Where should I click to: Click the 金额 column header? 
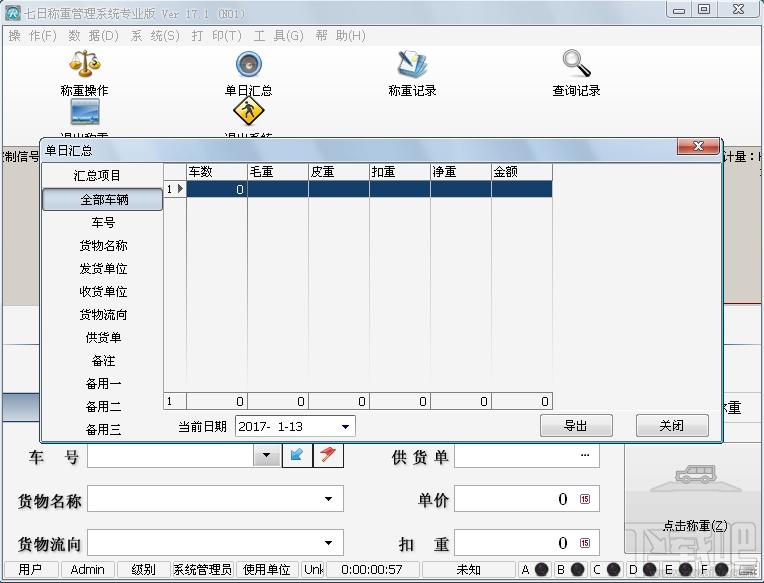tap(521, 172)
